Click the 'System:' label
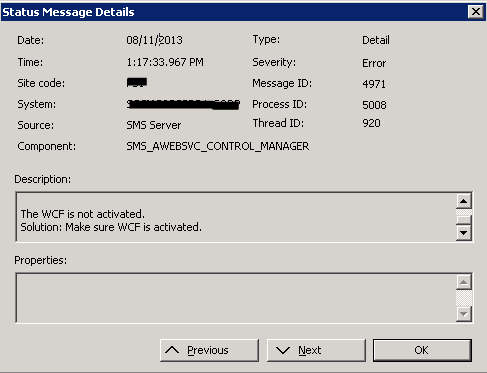 tap(37, 104)
